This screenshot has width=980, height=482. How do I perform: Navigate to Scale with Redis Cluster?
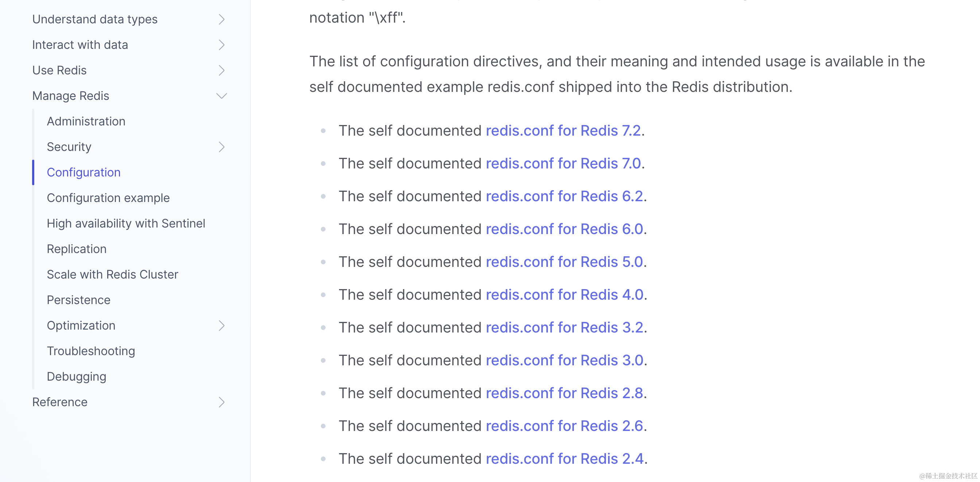coord(112,274)
